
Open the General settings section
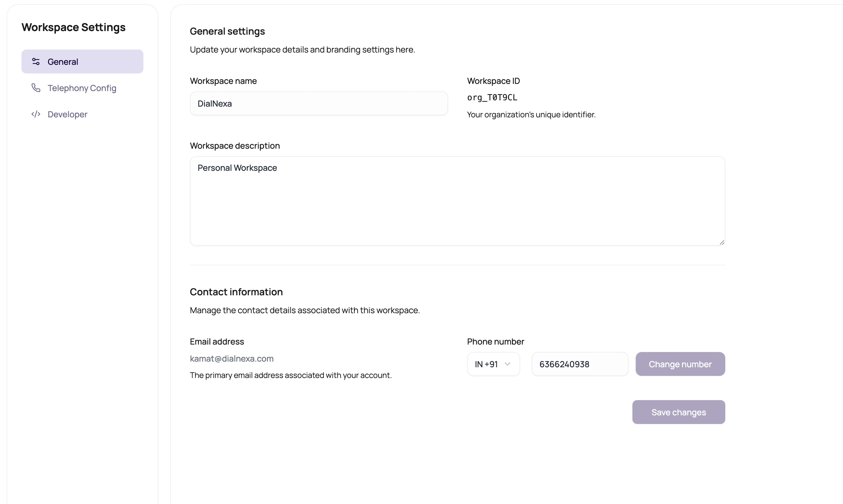tap(82, 62)
